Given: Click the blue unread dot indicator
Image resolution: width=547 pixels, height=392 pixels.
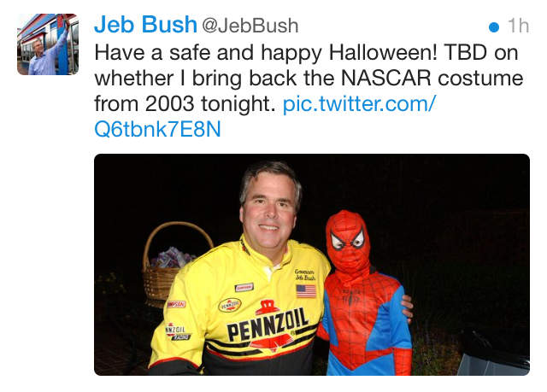Looking at the screenshot, I should [493, 26].
